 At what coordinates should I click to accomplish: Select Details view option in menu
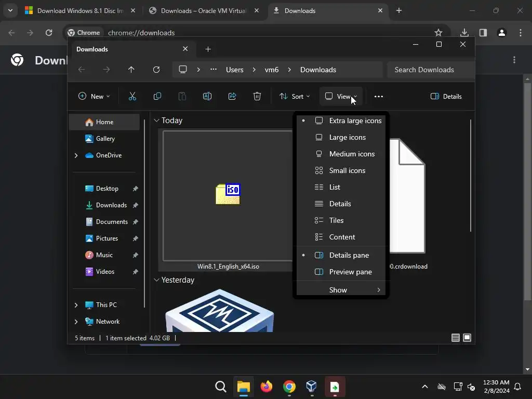pyautogui.click(x=341, y=204)
